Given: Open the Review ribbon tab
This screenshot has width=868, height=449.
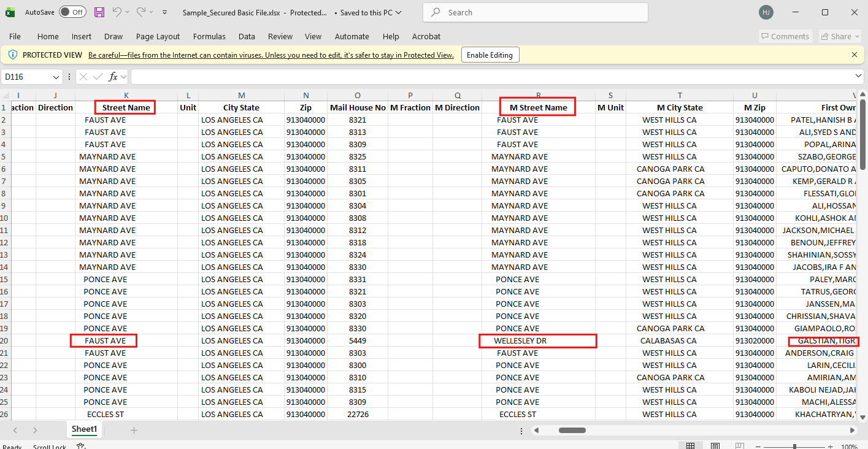Looking at the screenshot, I should pos(280,37).
